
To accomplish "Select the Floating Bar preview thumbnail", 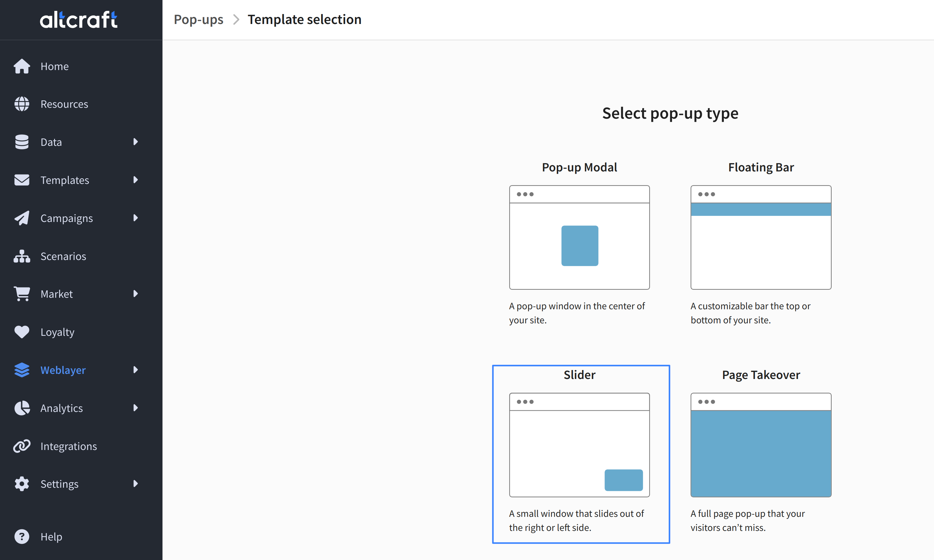I will 761,237.
